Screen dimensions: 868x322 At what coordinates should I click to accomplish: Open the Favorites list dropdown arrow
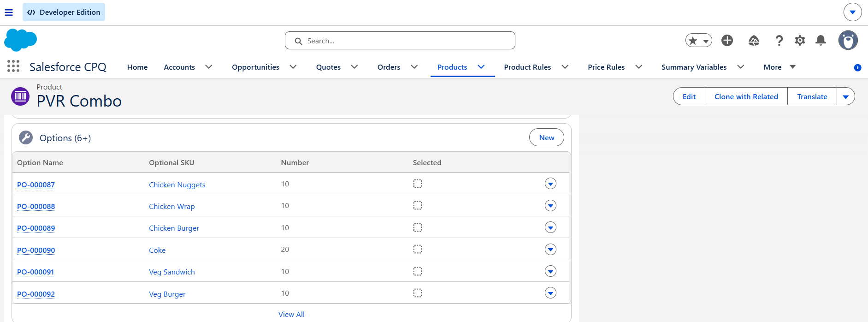coord(706,41)
